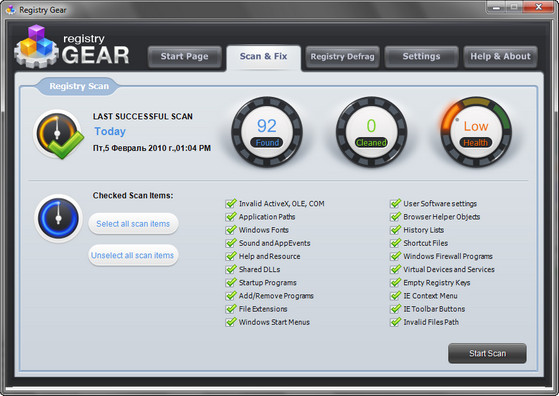Click the Low Health gauge
Screen dimensions: 559x396
tap(476, 132)
